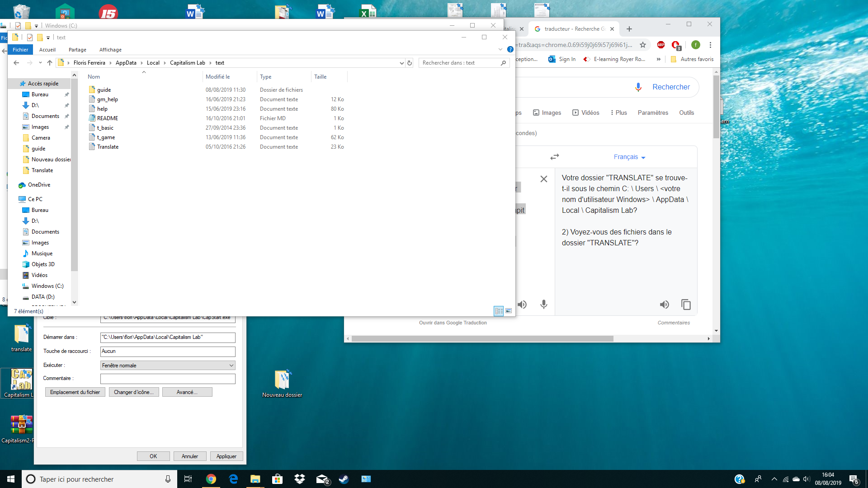Screen dimensions: 868x488
Task: Click the Chrome profile avatar icon
Action: [696, 45]
